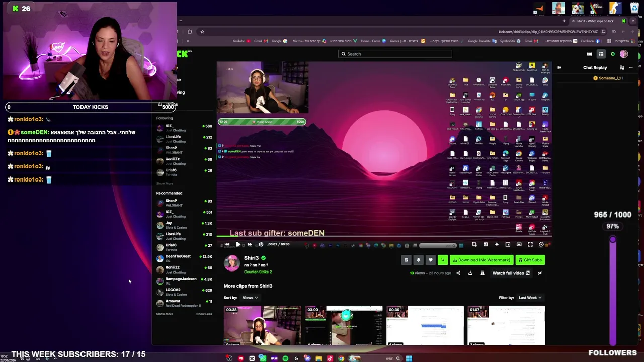Select the Shiri3 Watch clips on Kick tab
This screenshot has height=362, width=644.
point(599,21)
